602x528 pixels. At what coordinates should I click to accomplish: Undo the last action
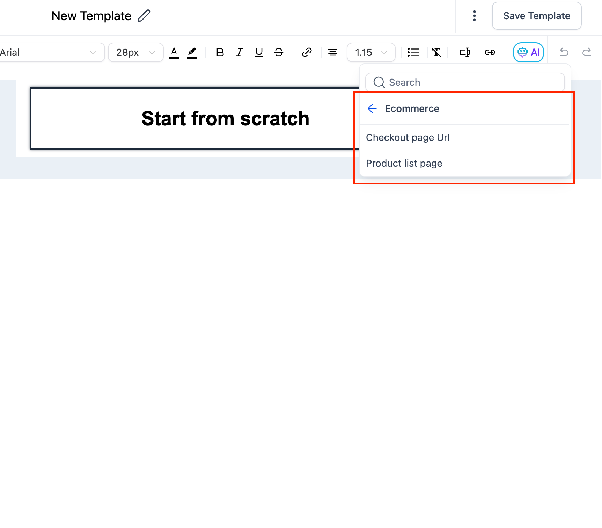(x=564, y=52)
